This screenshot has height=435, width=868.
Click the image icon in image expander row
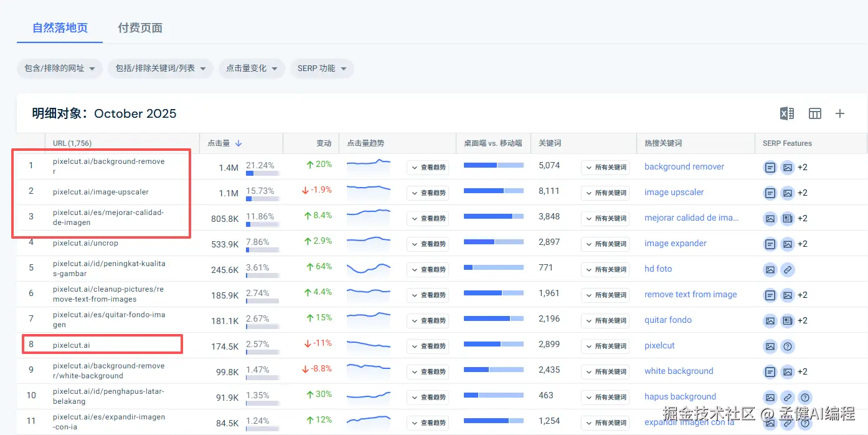(788, 244)
